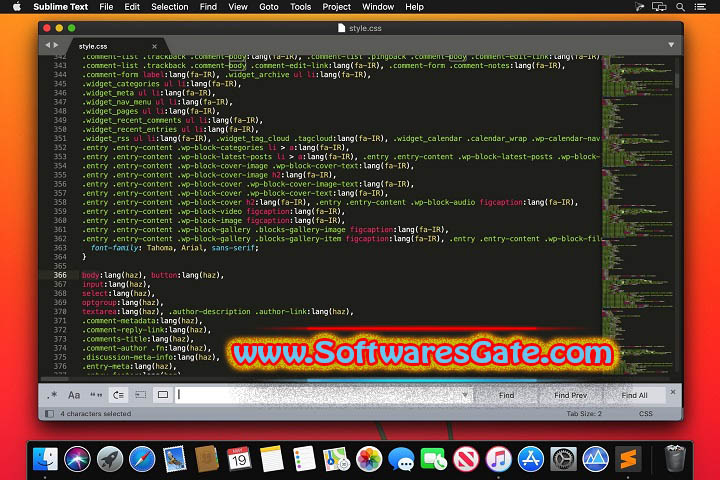Open Safari from the dock
The height and width of the screenshot is (480, 720).
(142, 459)
